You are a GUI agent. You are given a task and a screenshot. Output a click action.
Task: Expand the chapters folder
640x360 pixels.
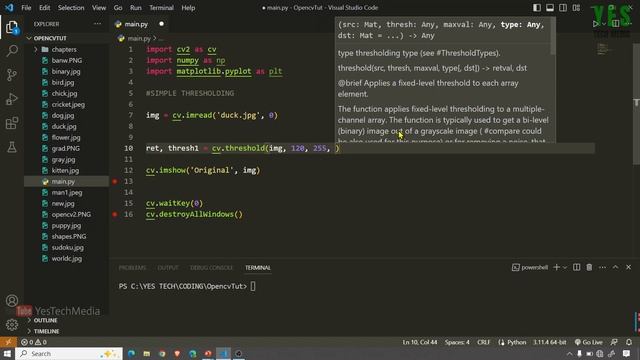64,49
